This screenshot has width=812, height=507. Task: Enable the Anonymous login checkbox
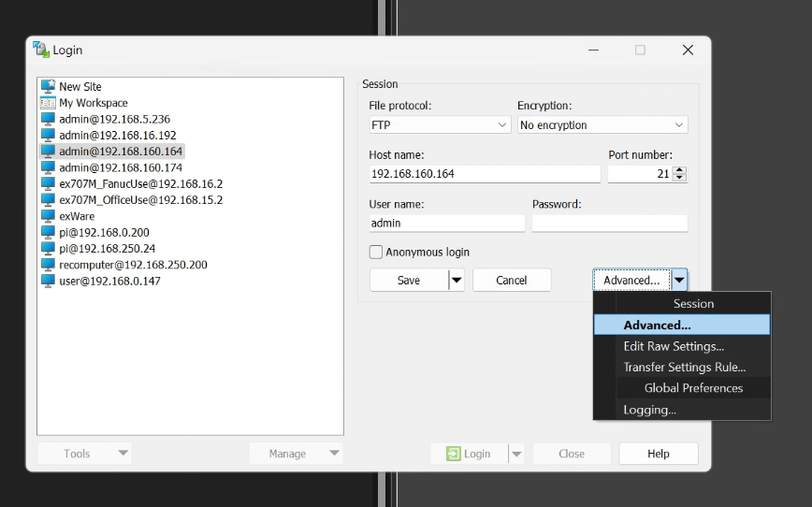click(x=376, y=252)
